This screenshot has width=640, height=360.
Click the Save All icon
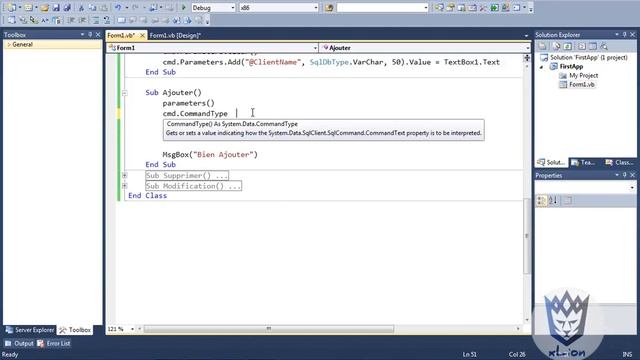67,7
